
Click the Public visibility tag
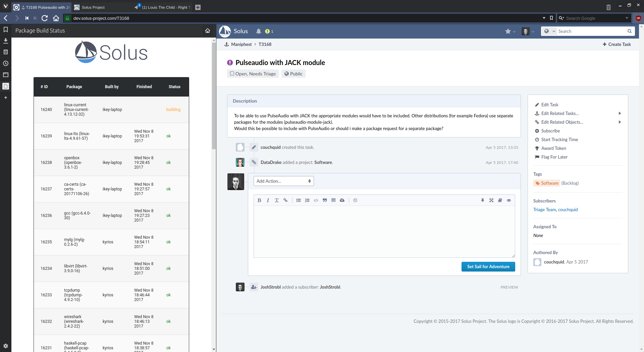(293, 74)
